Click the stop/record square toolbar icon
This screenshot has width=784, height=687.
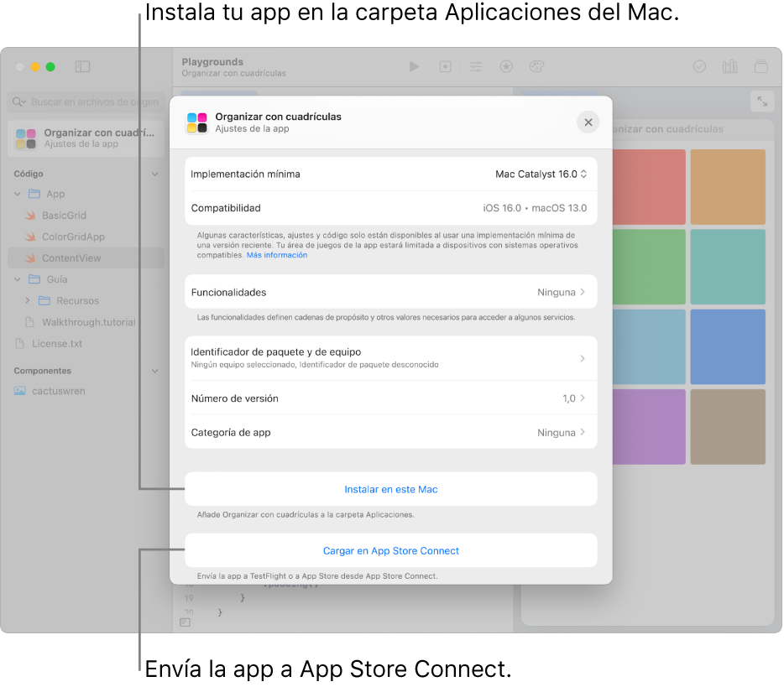[445, 66]
